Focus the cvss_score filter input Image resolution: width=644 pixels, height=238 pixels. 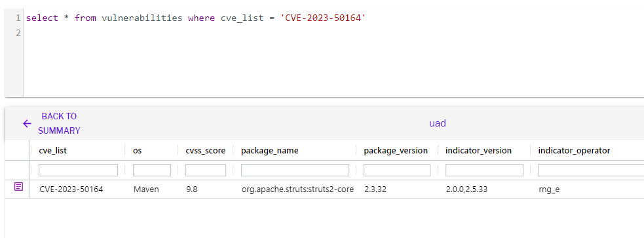point(206,170)
